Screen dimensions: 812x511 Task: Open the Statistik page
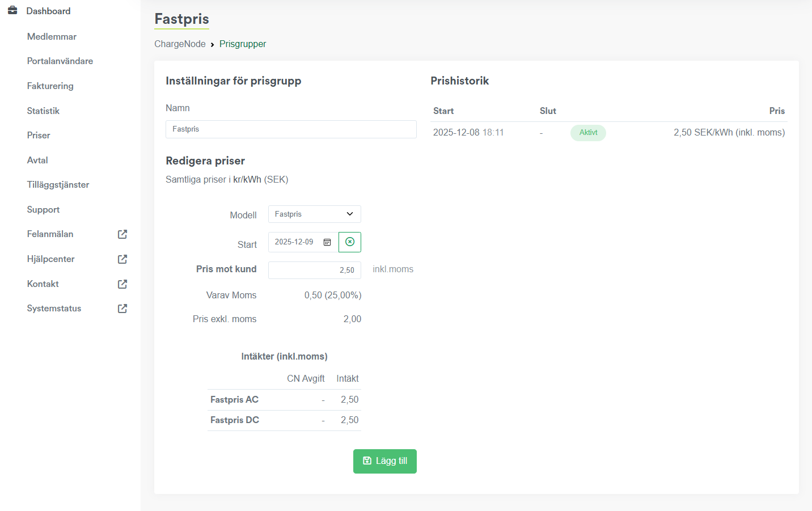[43, 111]
